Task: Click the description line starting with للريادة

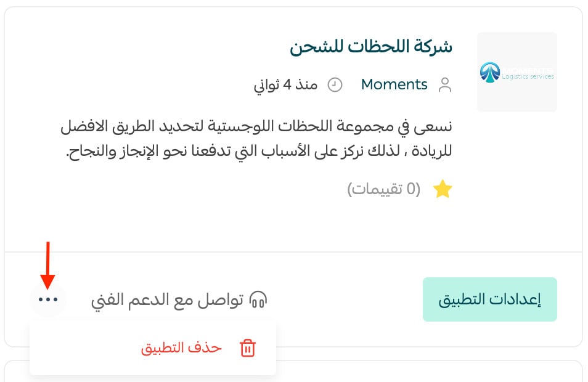Action: point(259,151)
